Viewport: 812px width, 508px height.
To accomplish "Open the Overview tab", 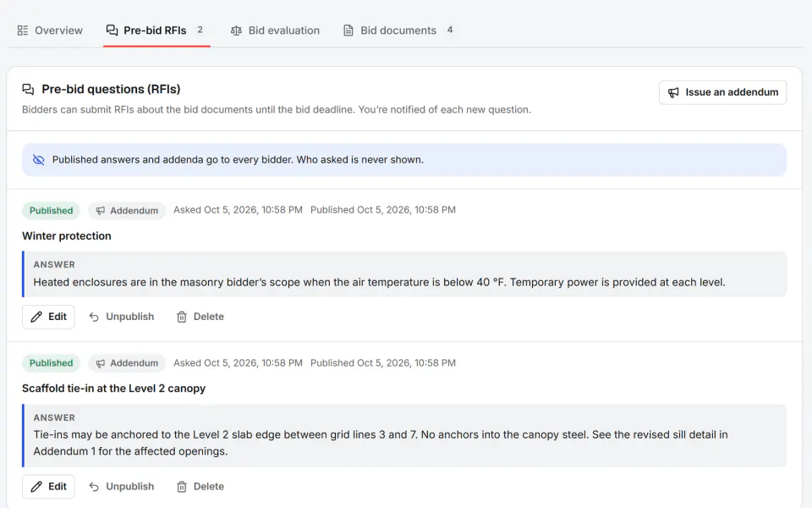I will point(50,30).
